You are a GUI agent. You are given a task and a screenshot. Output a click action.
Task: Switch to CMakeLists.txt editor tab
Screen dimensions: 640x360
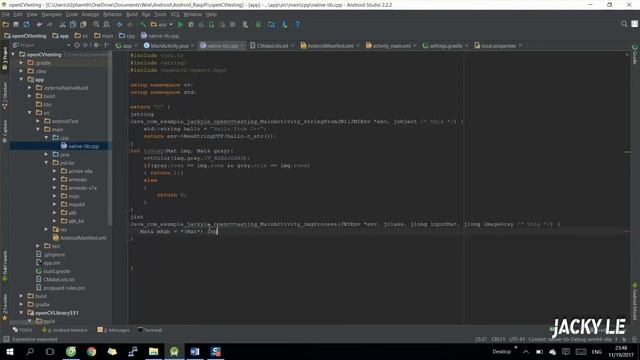[272, 46]
